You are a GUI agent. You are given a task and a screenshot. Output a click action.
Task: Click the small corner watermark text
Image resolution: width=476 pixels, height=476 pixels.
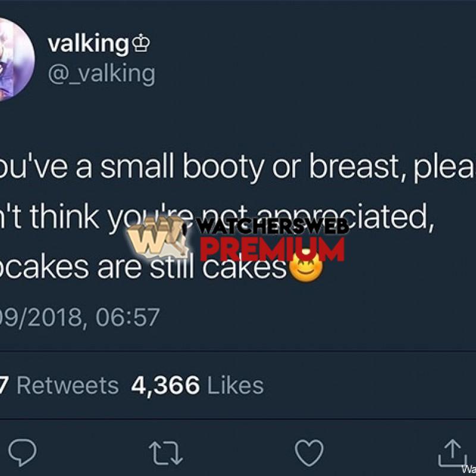[x=469, y=469]
